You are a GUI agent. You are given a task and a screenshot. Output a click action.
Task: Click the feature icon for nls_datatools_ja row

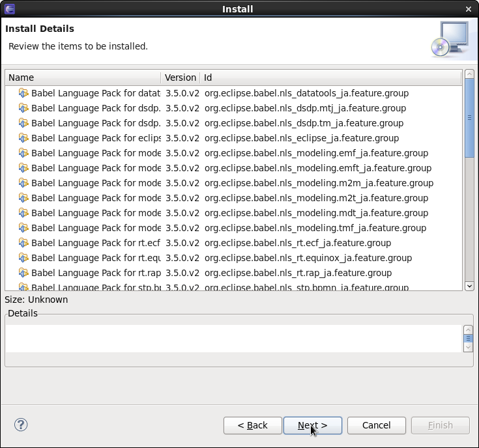coord(23,92)
